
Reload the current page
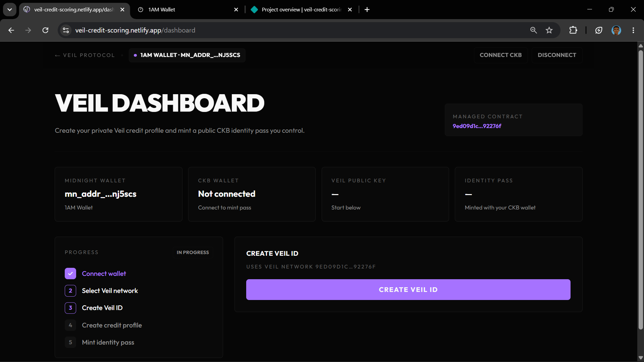[45, 30]
